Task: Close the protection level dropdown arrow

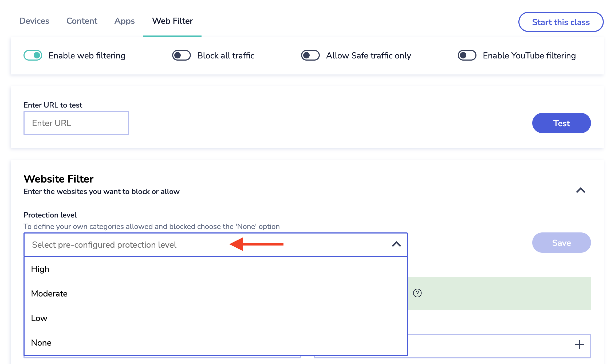Action: click(396, 244)
